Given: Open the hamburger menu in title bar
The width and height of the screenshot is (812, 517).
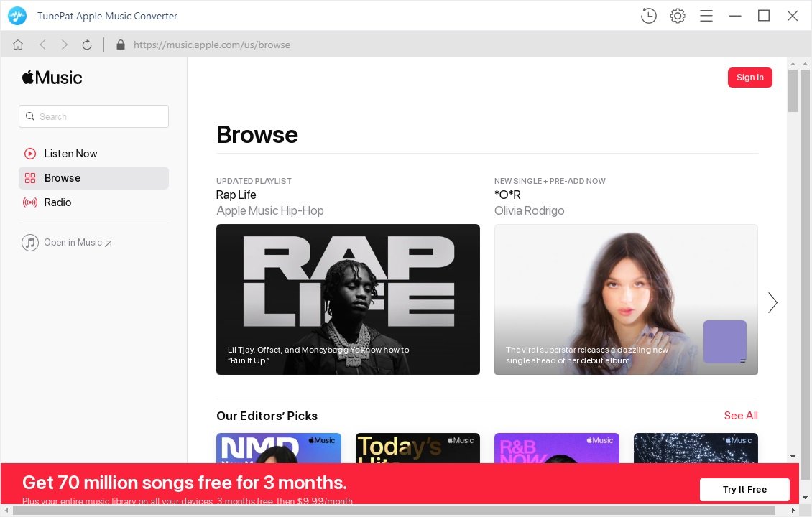Looking at the screenshot, I should pos(706,16).
